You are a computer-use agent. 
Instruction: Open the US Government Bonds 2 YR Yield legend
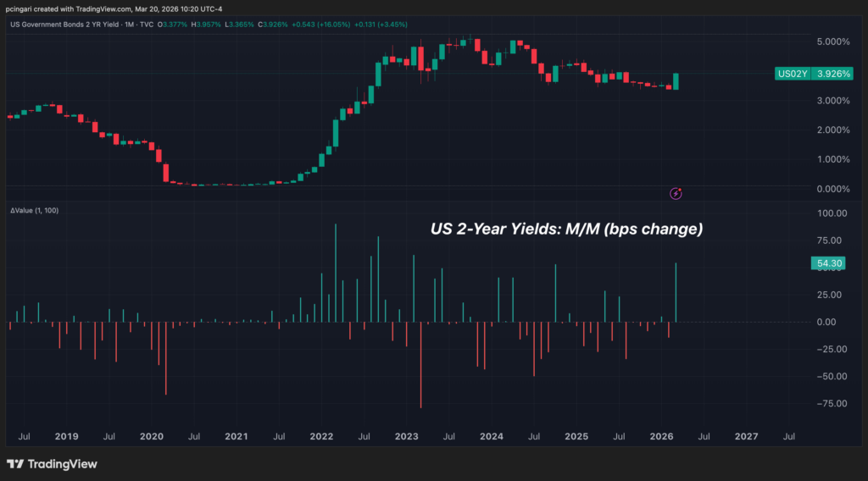pos(81,25)
